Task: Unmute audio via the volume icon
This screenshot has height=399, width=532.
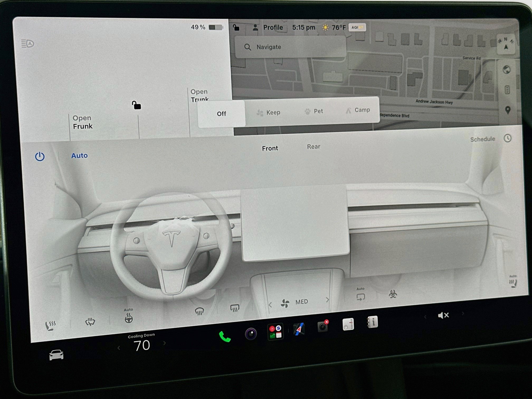Action: pos(443,315)
